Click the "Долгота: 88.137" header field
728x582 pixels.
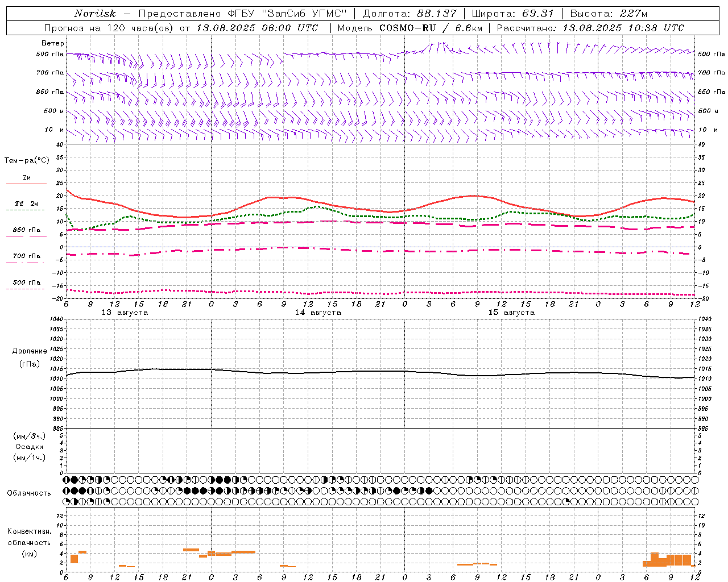pyautogui.click(x=409, y=14)
